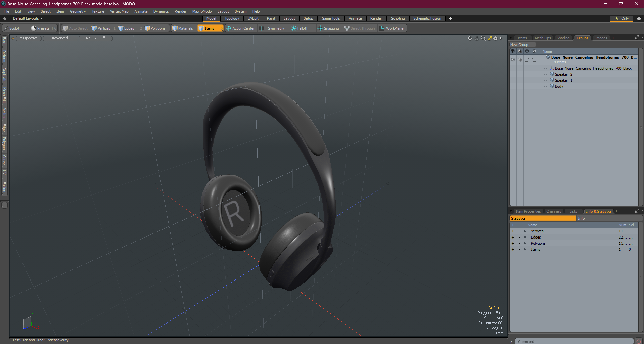Toggle the second checkbox in group row
Image resolution: width=644 pixels, height=344 pixels.
534,60
